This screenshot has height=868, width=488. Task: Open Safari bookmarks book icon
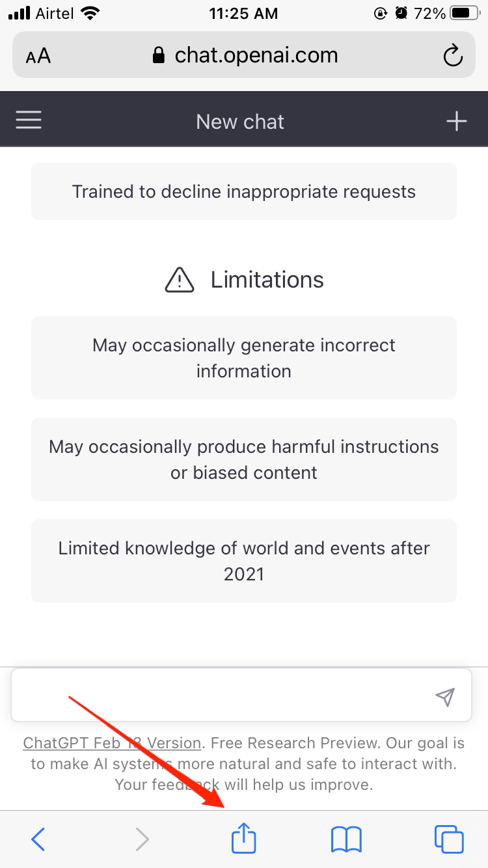[x=346, y=839]
